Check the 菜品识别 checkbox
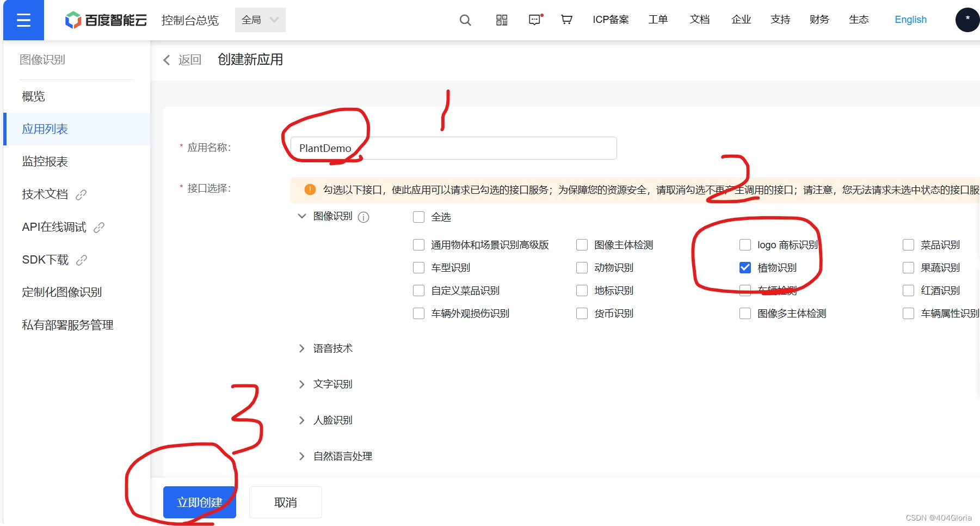Screen dimensions: 980x526 [x=908, y=245]
